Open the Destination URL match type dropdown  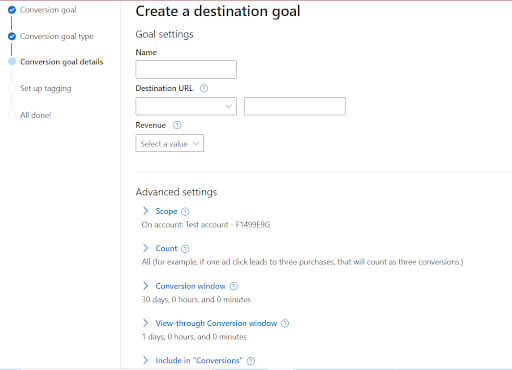tap(186, 106)
